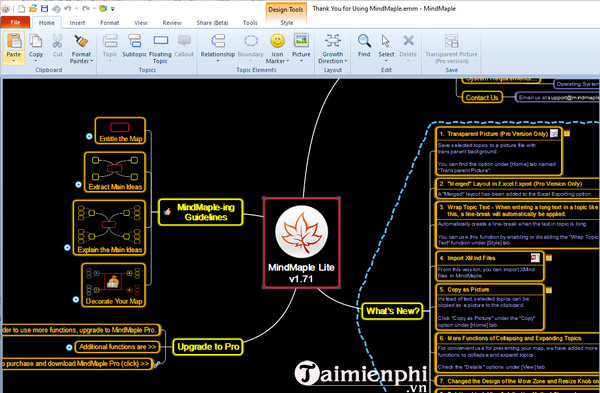Click the MindMaple application logo icon
600x393 pixels.
coord(6,8)
